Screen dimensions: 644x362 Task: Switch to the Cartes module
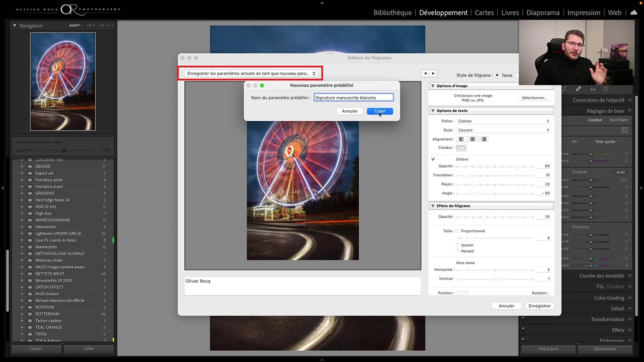(x=484, y=13)
